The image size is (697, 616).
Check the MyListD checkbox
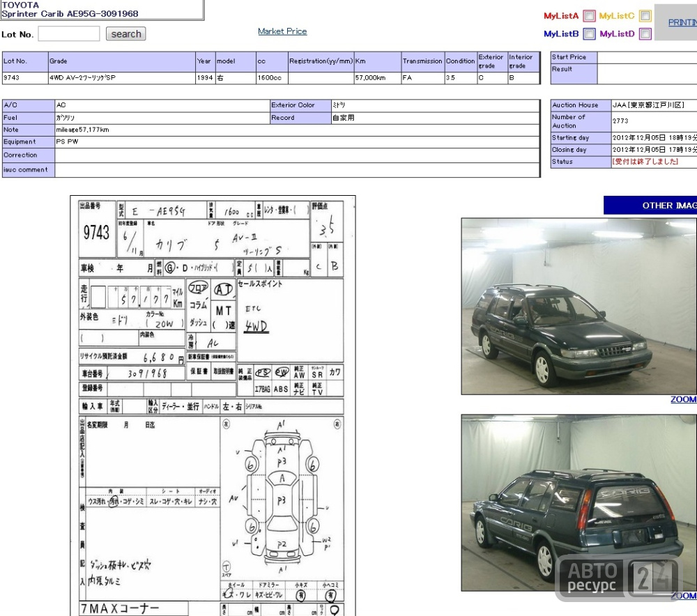(x=645, y=33)
